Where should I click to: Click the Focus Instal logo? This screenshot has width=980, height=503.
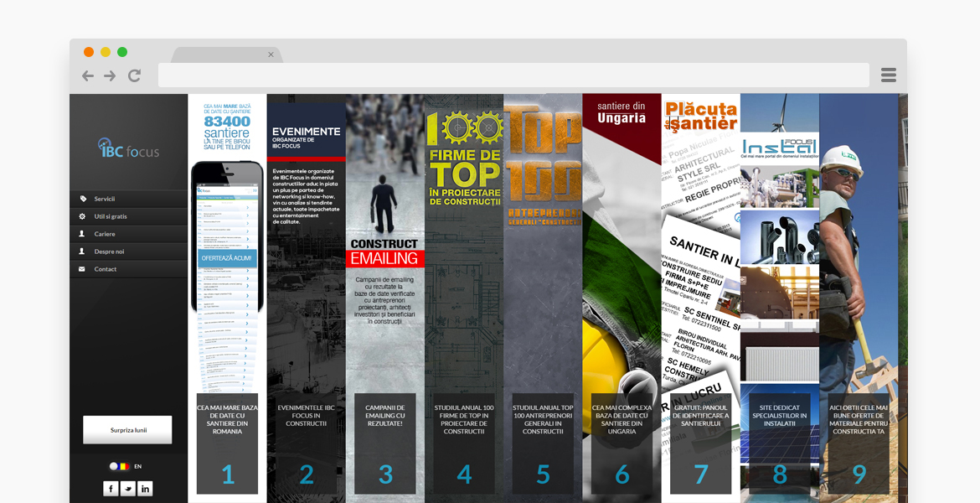click(x=779, y=147)
